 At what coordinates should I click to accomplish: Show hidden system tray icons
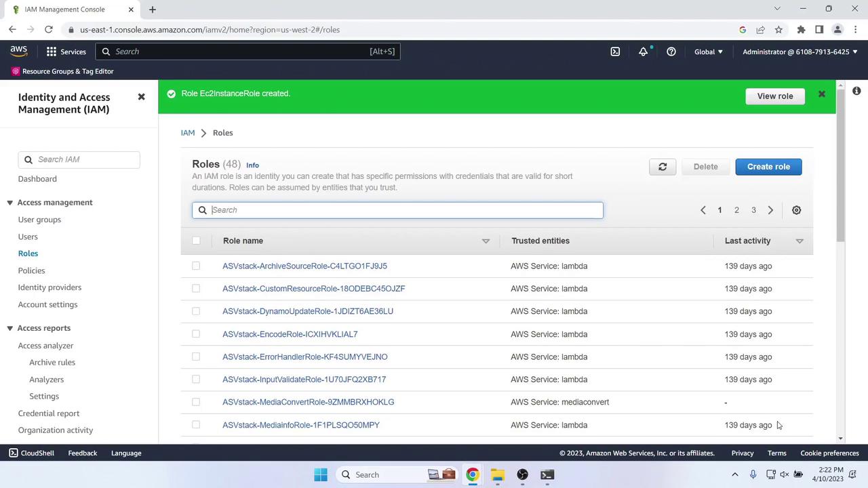734,474
